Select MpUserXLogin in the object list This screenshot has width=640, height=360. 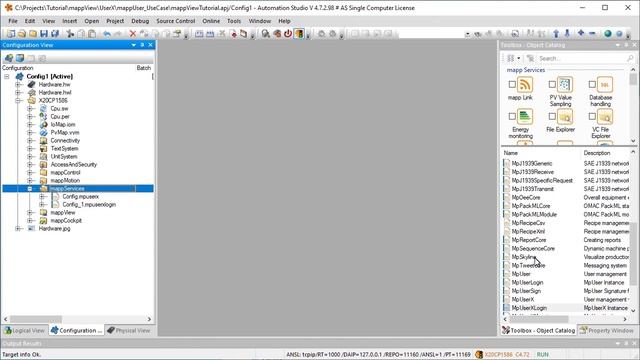[x=529, y=308]
